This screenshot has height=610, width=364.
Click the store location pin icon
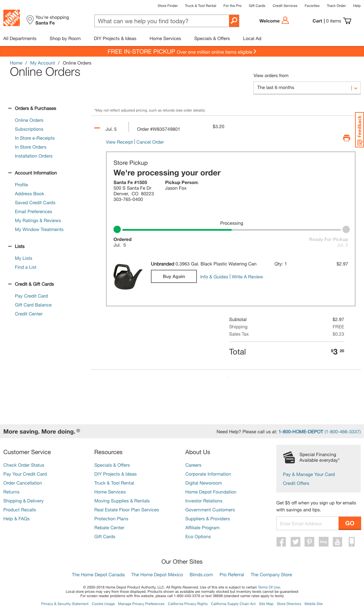click(30, 20)
